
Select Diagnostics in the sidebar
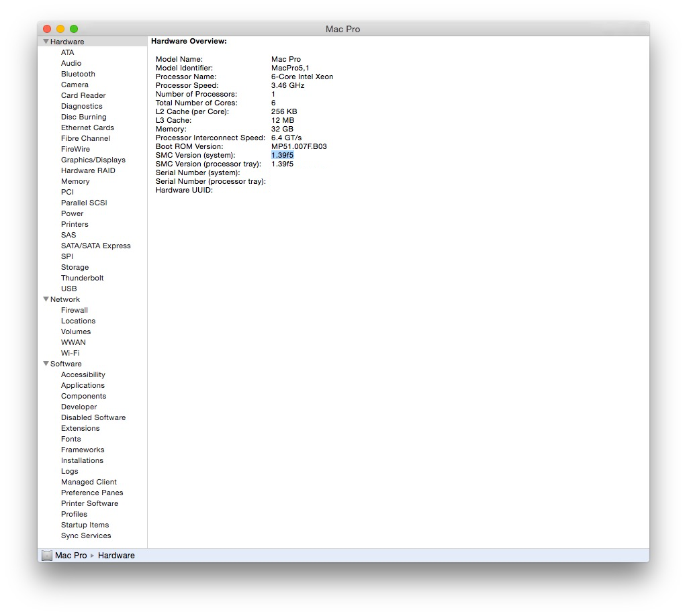tap(81, 106)
